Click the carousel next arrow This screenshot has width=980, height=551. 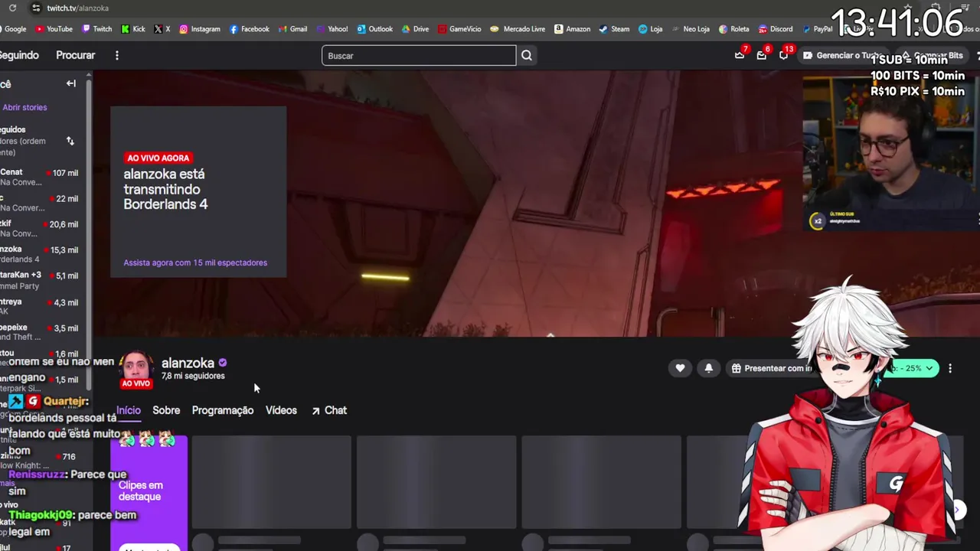[957, 510]
